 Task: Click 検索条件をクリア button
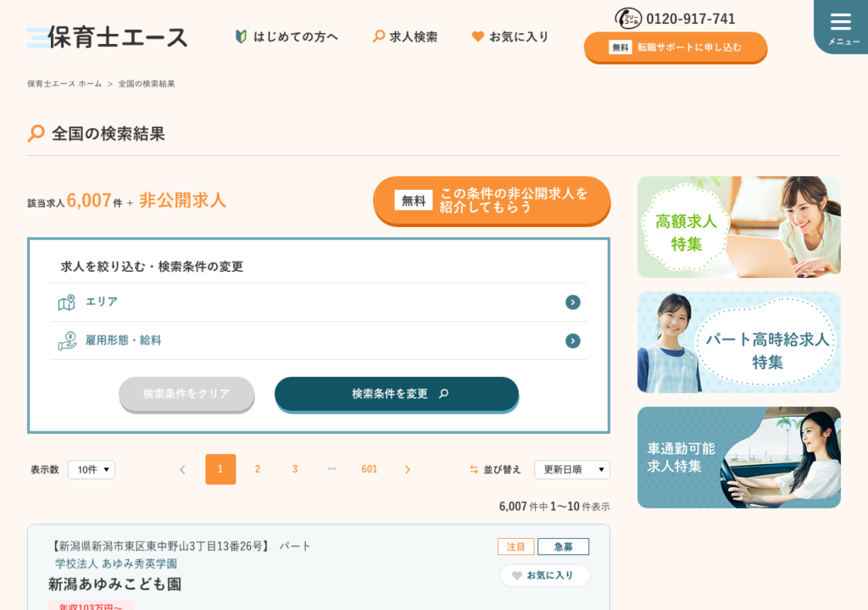pos(186,394)
